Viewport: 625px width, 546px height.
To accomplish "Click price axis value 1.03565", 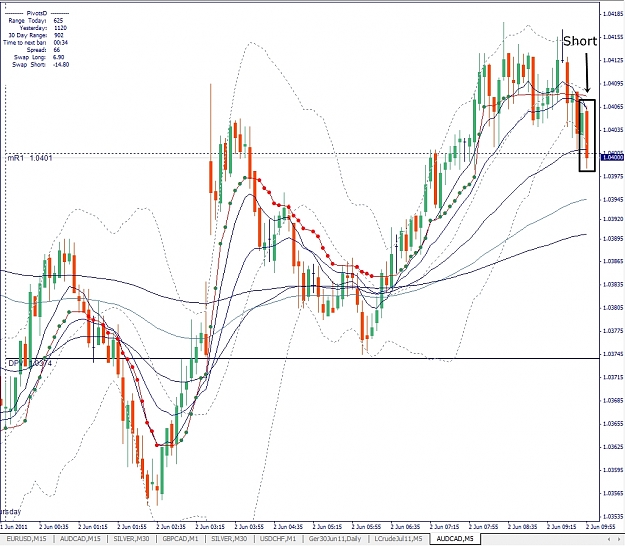I will [613, 493].
